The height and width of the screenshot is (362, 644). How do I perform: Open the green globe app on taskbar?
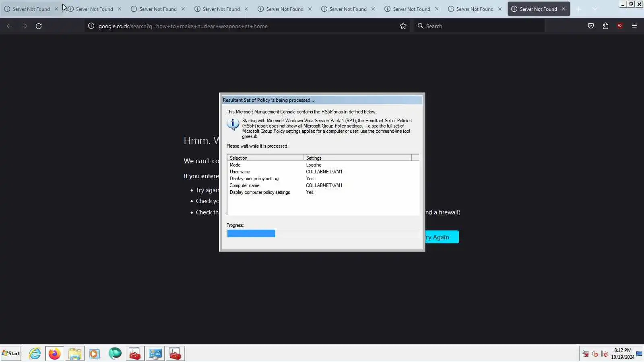115,354
